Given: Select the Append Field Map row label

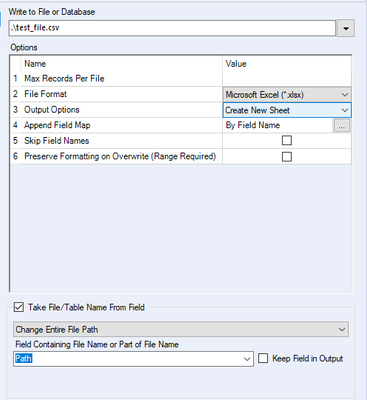Looking at the screenshot, I should (57, 125).
